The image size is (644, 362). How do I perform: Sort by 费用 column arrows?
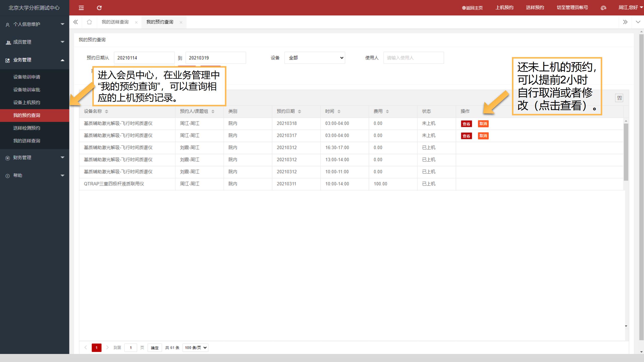387,111
